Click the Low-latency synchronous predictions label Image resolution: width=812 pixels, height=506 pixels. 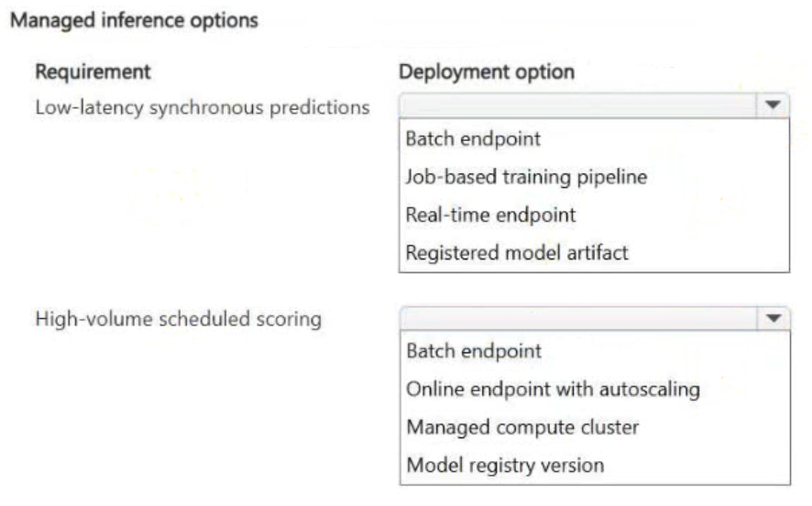pos(202,107)
